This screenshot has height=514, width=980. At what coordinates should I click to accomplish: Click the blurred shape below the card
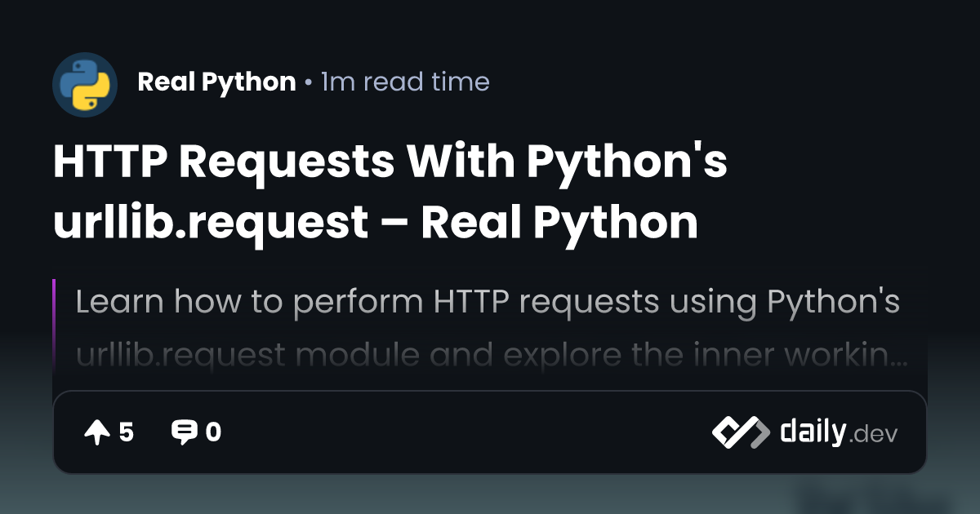[x=874, y=498]
